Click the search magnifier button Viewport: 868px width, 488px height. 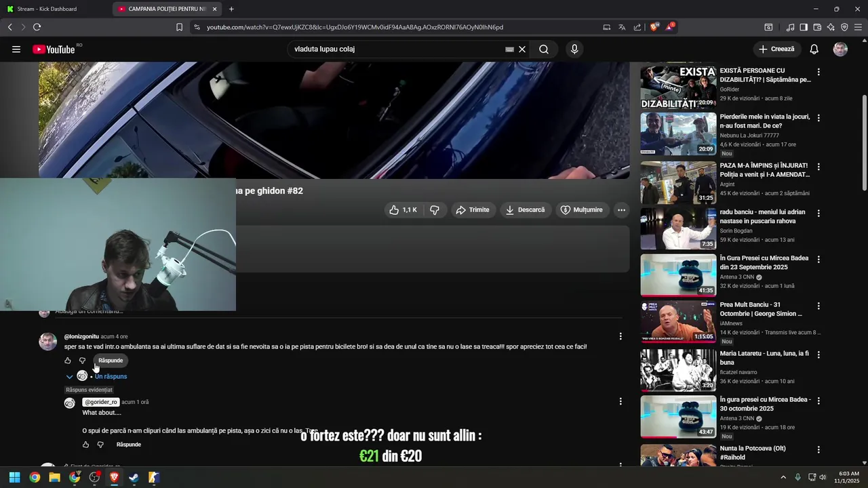pyautogui.click(x=544, y=49)
